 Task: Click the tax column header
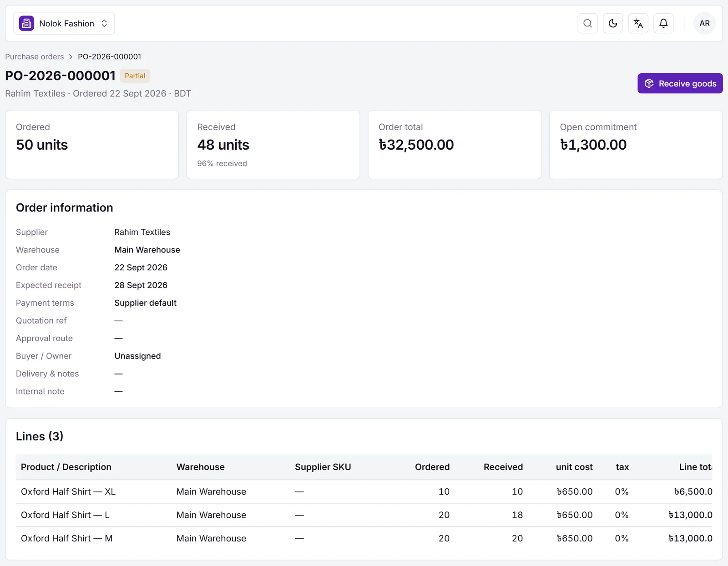tap(622, 467)
